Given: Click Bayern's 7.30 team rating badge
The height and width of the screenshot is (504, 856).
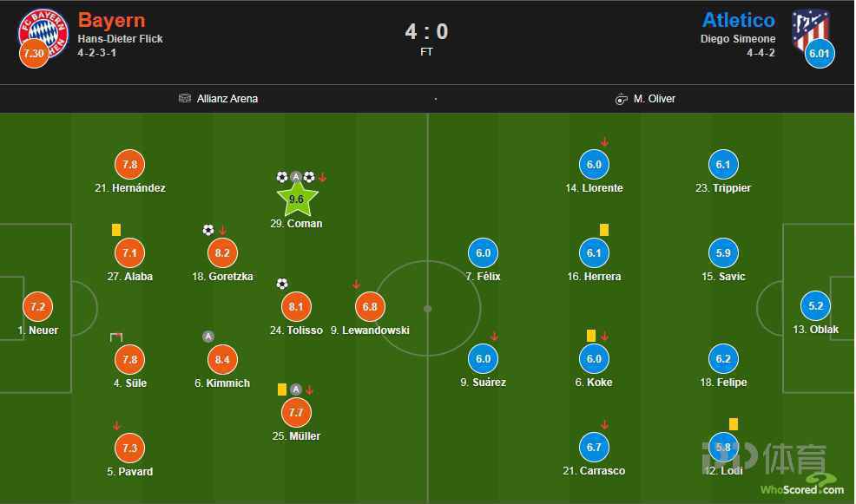Looking at the screenshot, I should [34, 53].
